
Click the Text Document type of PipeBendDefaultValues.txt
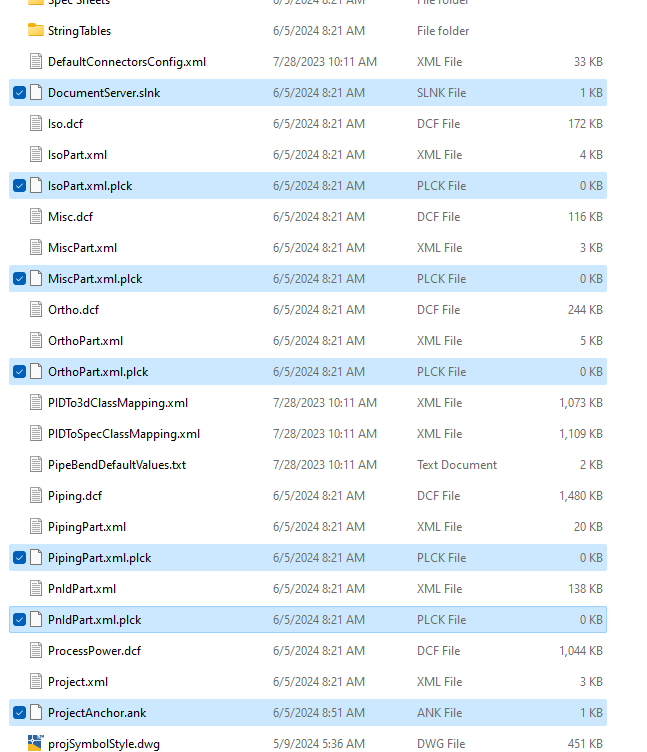(457, 465)
